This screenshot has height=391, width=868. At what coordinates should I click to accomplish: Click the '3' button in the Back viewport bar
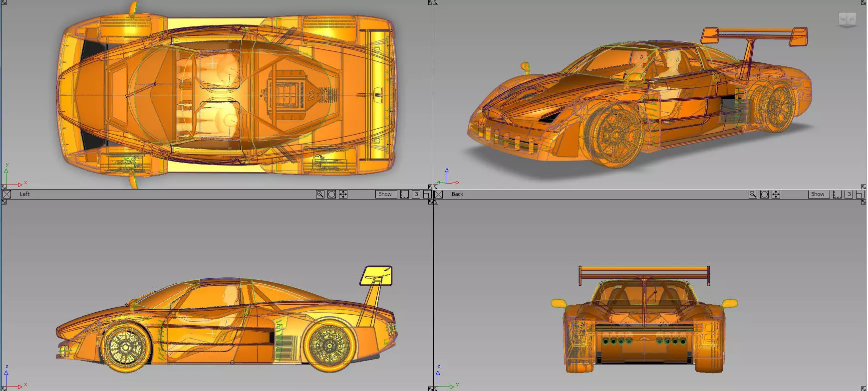tap(849, 195)
